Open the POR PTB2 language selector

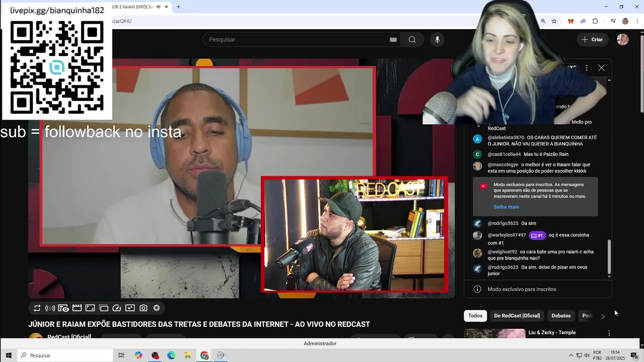597,355
